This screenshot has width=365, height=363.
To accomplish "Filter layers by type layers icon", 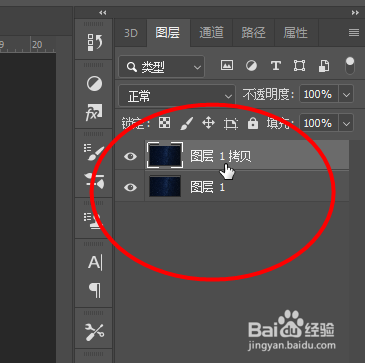I will tap(275, 66).
